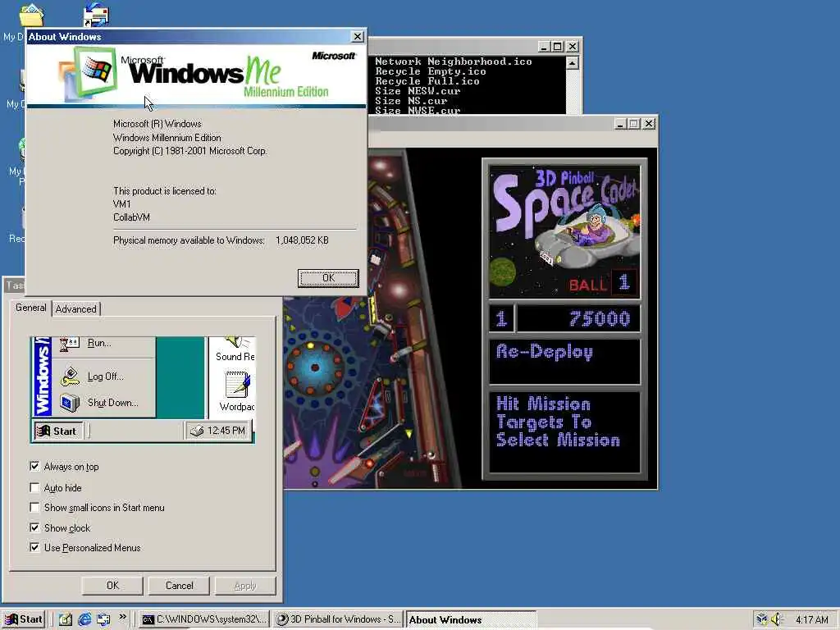Toggle the Use Personalized Menus checkbox
The width and height of the screenshot is (840, 630).
click(x=34, y=547)
